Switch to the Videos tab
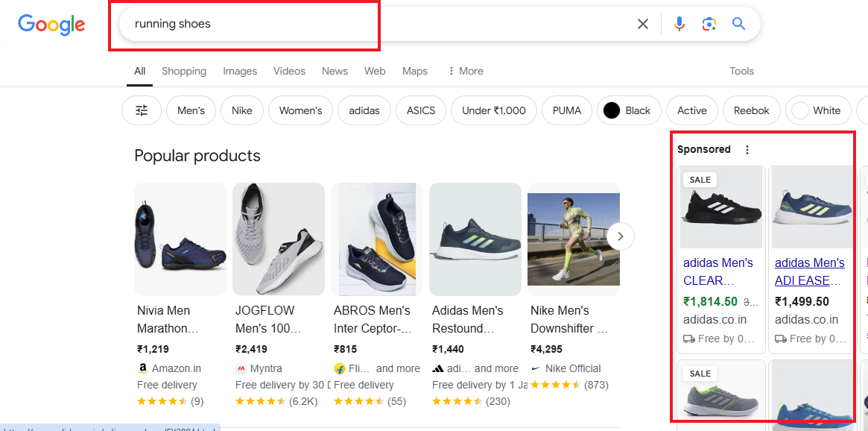Screen dimensions: 868x431 pyautogui.click(x=289, y=71)
